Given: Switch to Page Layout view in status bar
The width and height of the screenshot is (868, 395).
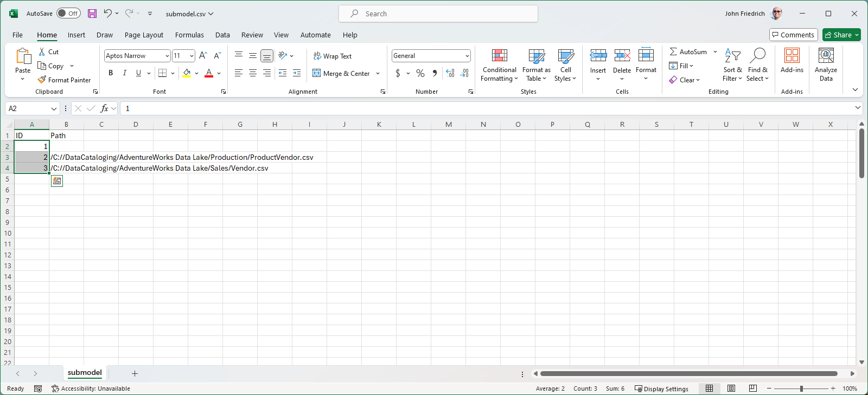Looking at the screenshot, I should click(731, 388).
